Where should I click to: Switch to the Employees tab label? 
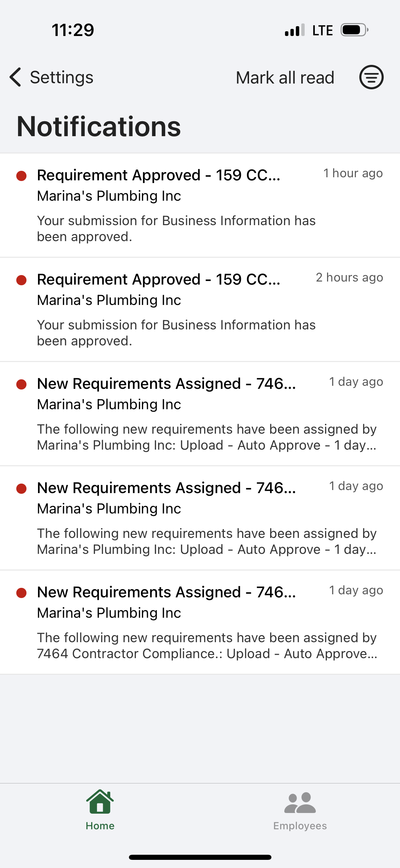pos(300,826)
